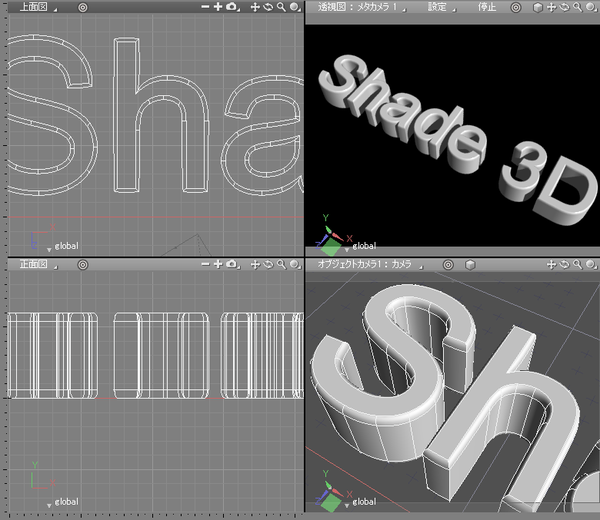Click the cube icon in object camera view

pos(469,265)
